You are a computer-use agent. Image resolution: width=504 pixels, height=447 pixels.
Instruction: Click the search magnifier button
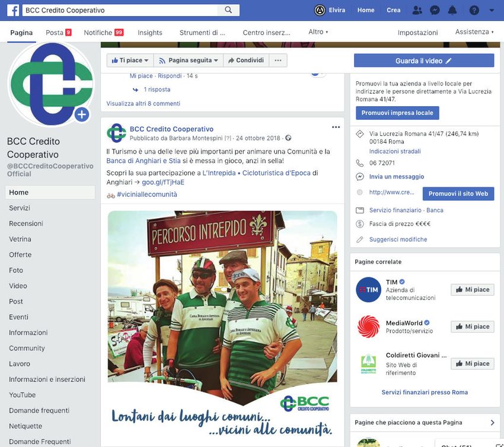(228, 10)
